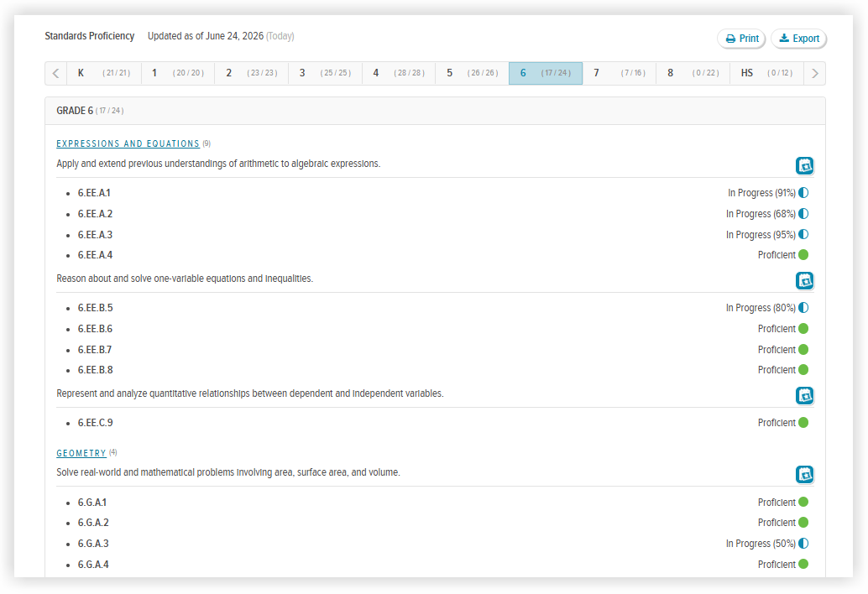This screenshot has width=868, height=594.
Task: Open practice icon for Geometry area cluster
Action: coord(804,475)
